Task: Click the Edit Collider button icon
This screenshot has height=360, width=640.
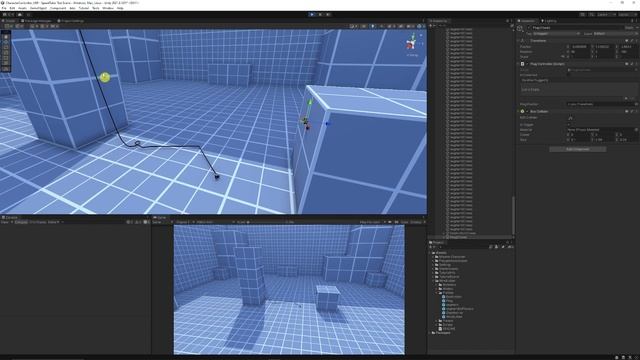Action: point(570,118)
